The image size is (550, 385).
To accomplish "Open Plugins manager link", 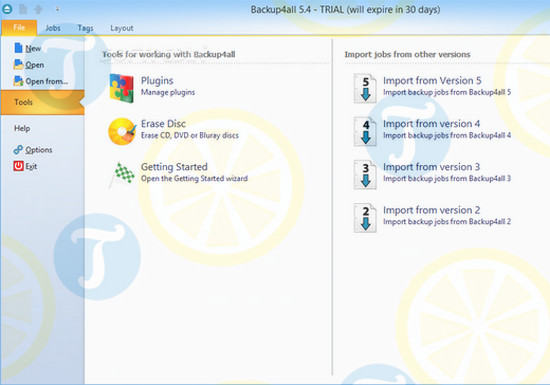I will [157, 81].
